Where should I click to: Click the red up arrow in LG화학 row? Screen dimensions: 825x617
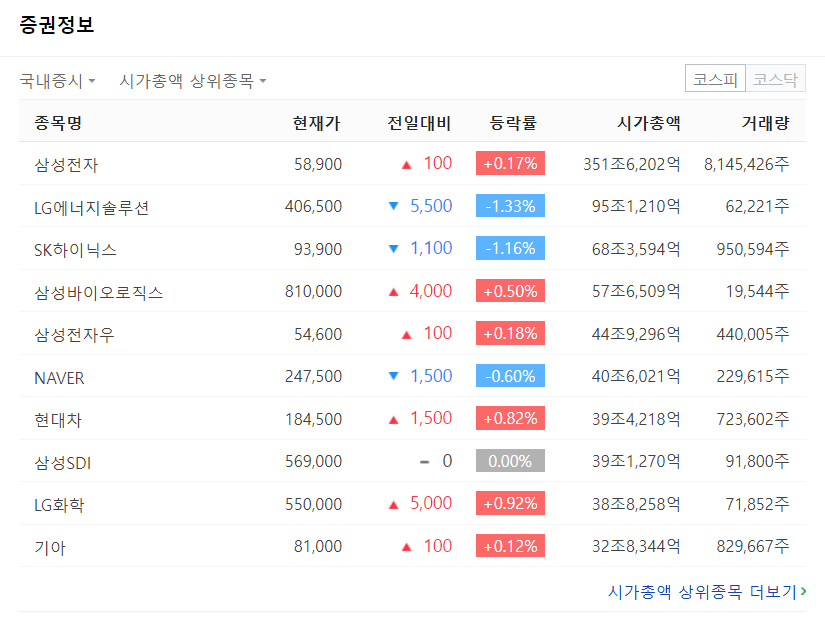click(393, 505)
